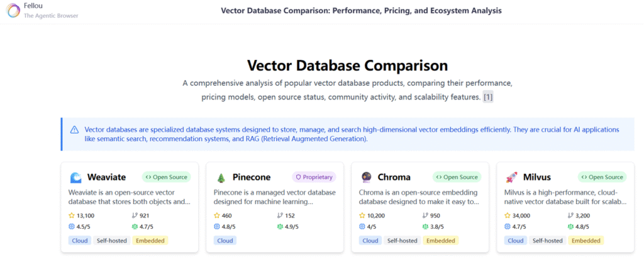Click Milvus's Cloud tag
This screenshot has width=644, height=264.
pos(516,240)
